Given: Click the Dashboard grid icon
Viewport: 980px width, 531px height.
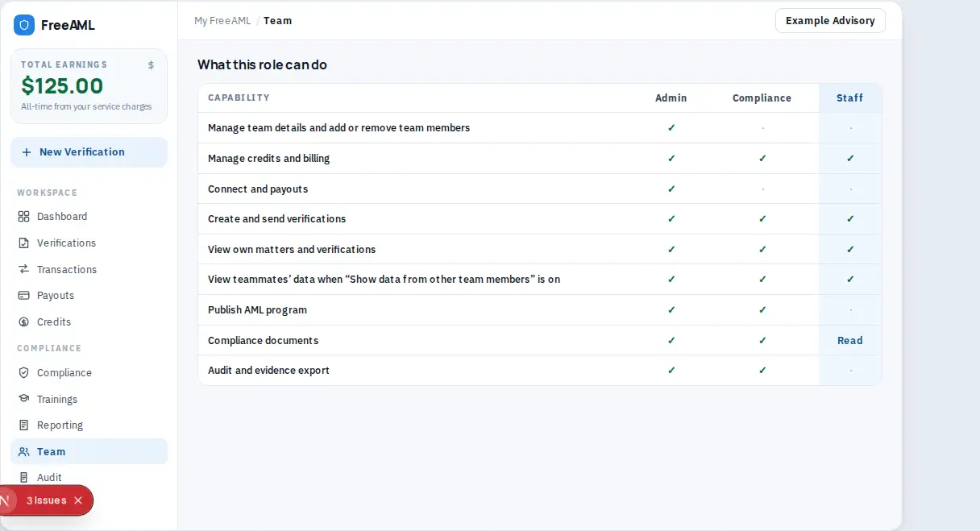Looking at the screenshot, I should coord(23,217).
